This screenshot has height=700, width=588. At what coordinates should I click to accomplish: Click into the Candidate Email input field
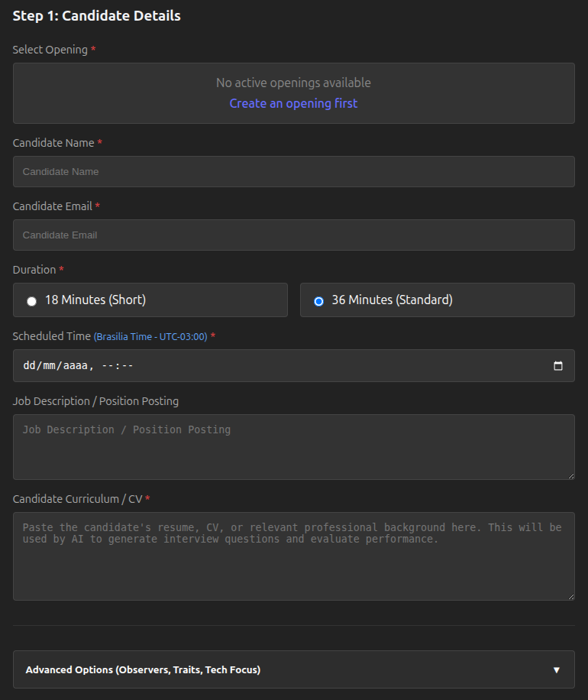click(293, 235)
